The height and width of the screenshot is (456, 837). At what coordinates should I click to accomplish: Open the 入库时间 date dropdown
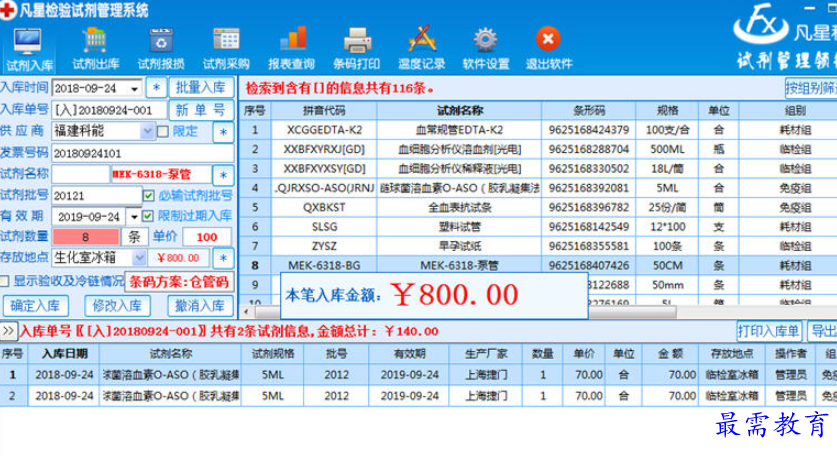[135, 89]
